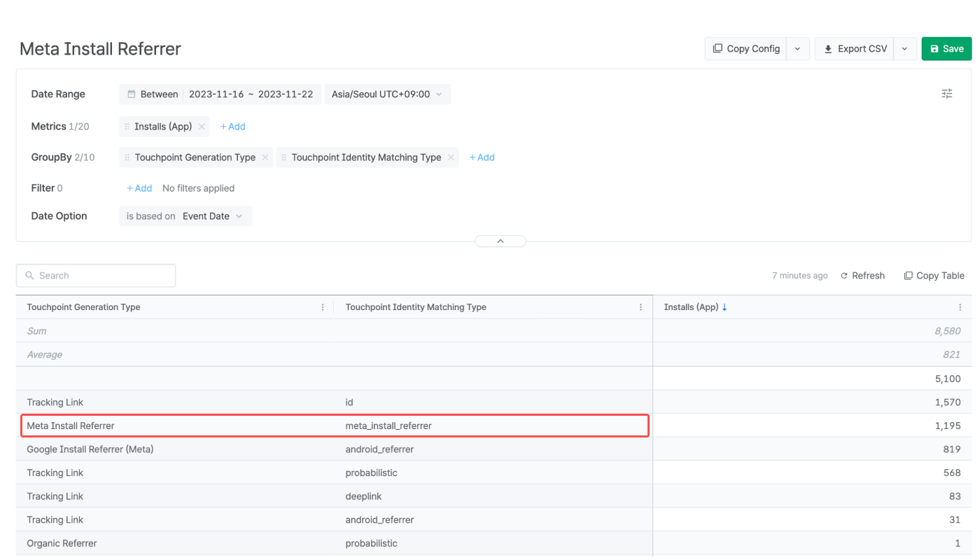Click the Average row value 821

pos(952,355)
